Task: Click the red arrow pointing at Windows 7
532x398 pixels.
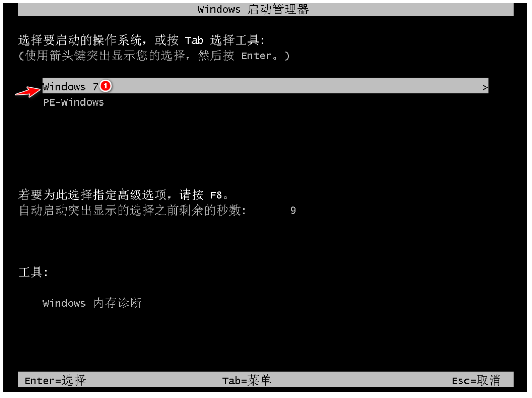Action: click(x=28, y=91)
